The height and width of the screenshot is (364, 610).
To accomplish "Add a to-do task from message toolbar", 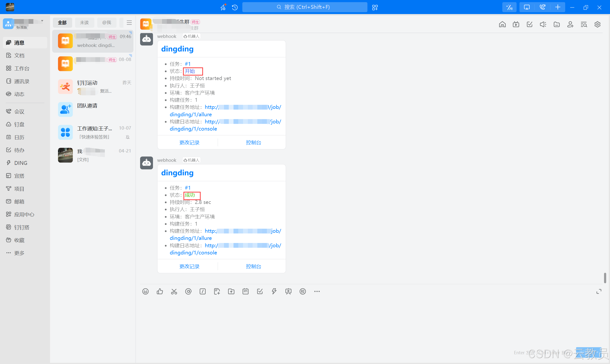I will (260, 291).
